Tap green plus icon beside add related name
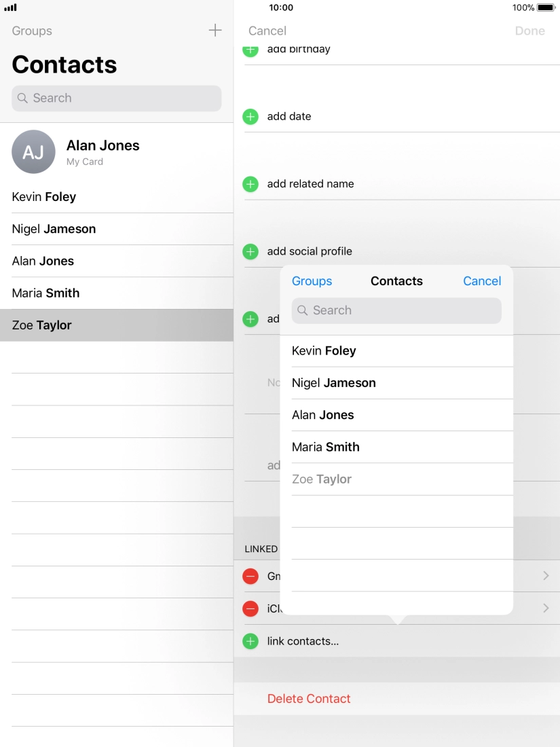The height and width of the screenshot is (747, 560). 250,184
